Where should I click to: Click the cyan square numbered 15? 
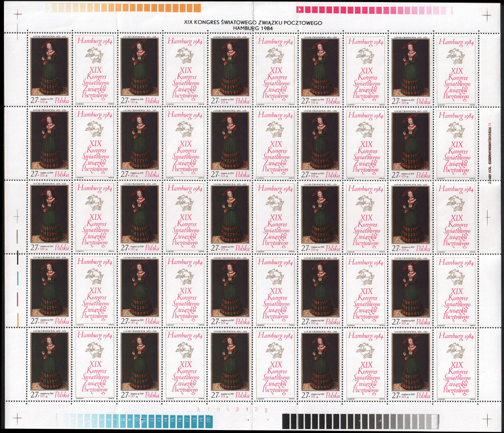point(173,421)
